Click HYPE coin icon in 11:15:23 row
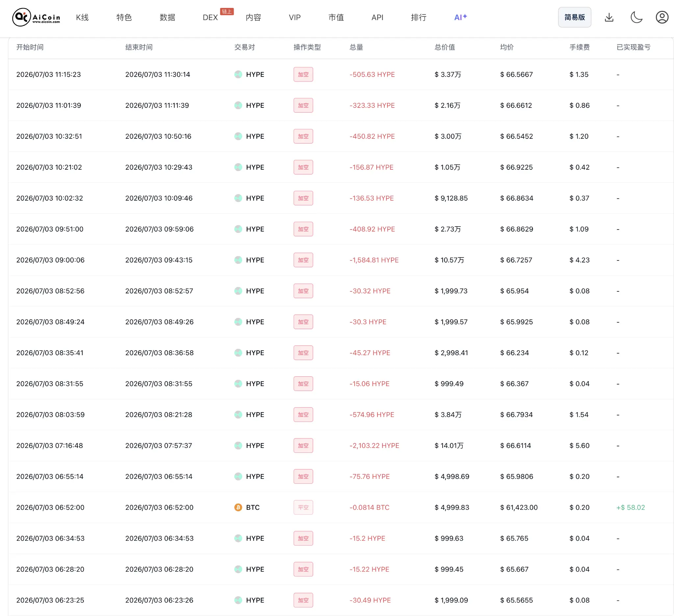The width and height of the screenshot is (674, 616). click(238, 74)
